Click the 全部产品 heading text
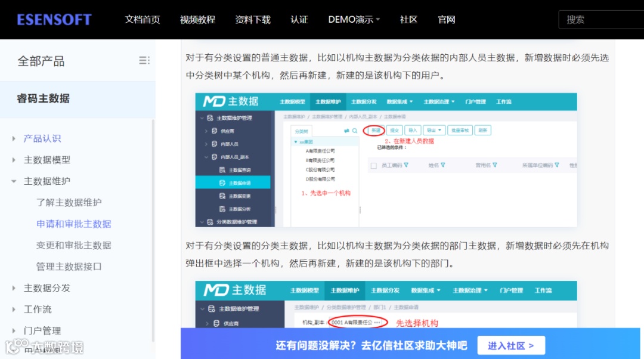The image size is (644, 359). pyautogui.click(x=41, y=61)
